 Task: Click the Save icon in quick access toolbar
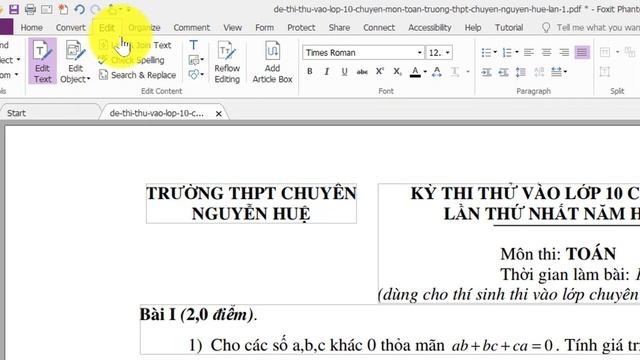click(14, 9)
